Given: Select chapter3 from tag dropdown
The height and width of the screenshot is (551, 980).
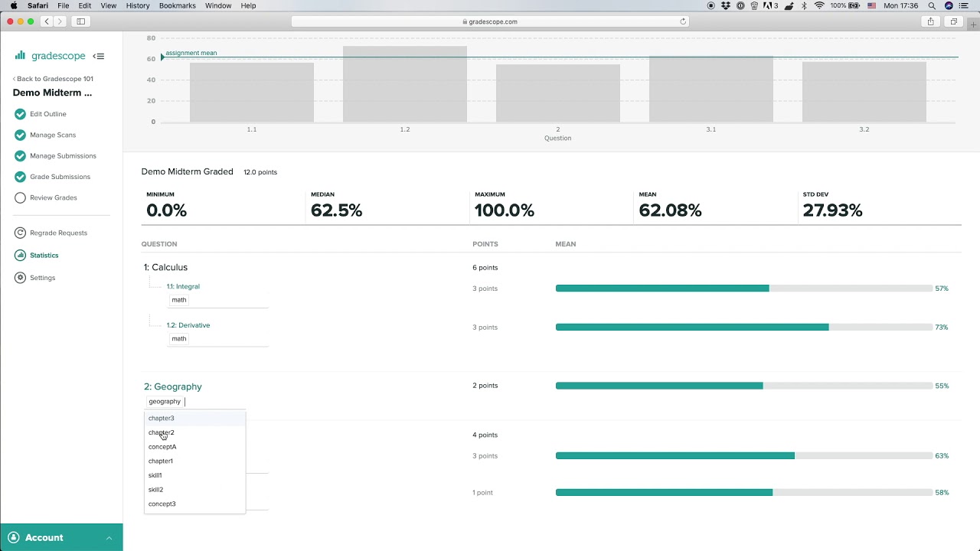Looking at the screenshot, I should 194,419.
